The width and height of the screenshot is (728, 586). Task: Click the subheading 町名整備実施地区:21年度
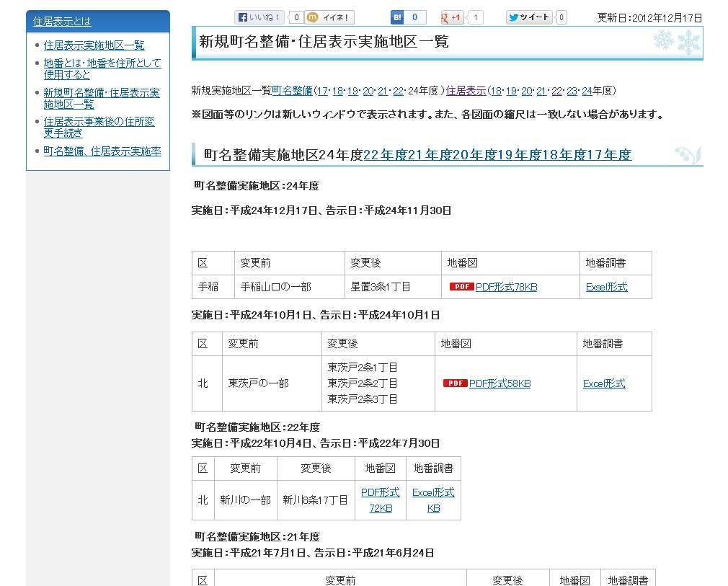click(257, 537)
